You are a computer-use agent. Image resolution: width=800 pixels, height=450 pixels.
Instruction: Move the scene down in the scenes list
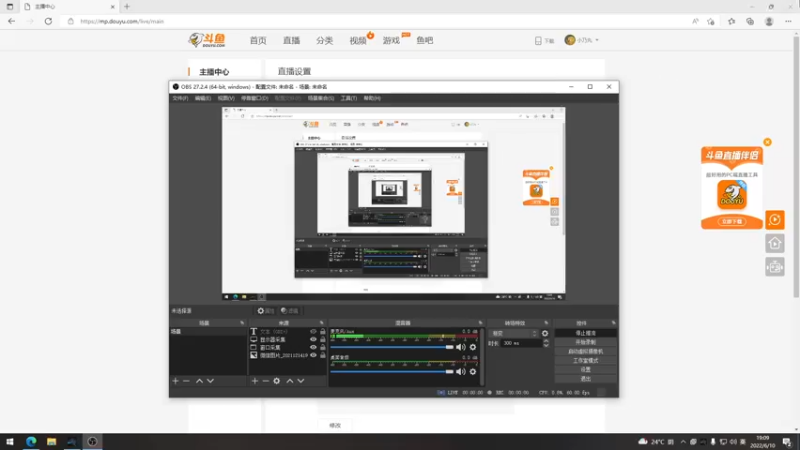pyautogui.click(x=210, y=381)
